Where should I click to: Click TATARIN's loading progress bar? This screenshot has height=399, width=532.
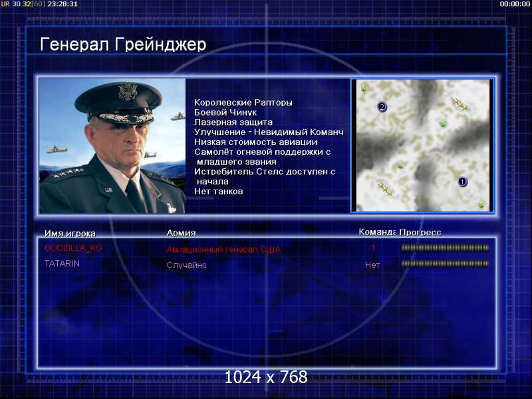pyautogui.click(x=445, y=263)
